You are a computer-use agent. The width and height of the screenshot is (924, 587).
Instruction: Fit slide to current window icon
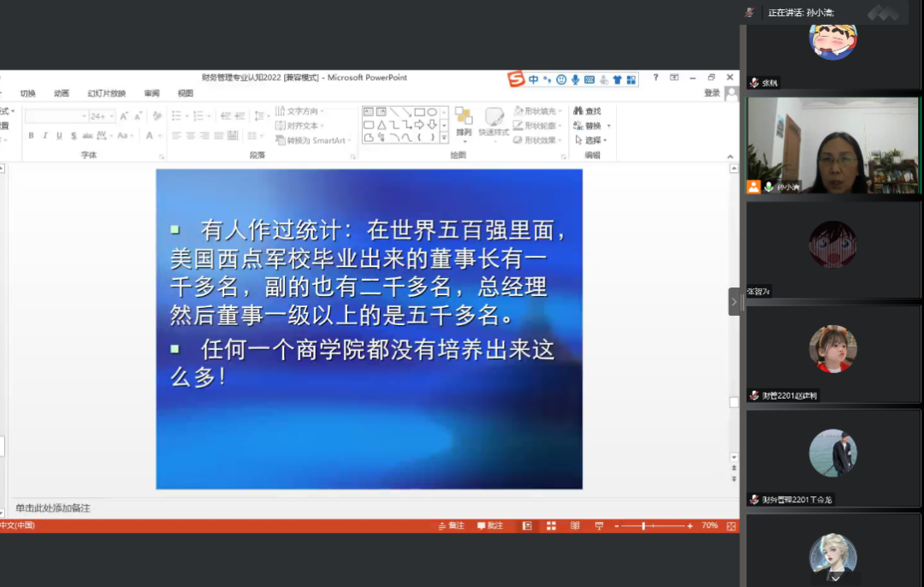[731, 525]
